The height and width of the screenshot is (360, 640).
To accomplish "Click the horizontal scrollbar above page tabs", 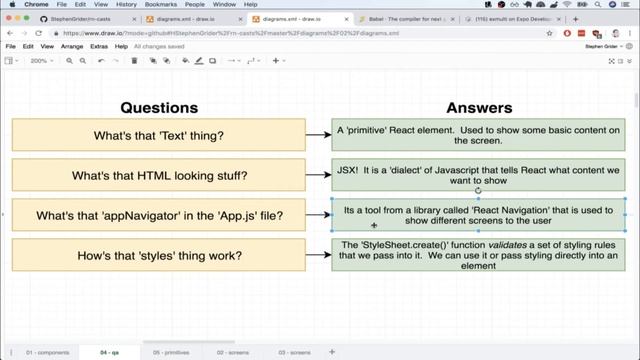I will pyautogui.click(x=189, y=342).
